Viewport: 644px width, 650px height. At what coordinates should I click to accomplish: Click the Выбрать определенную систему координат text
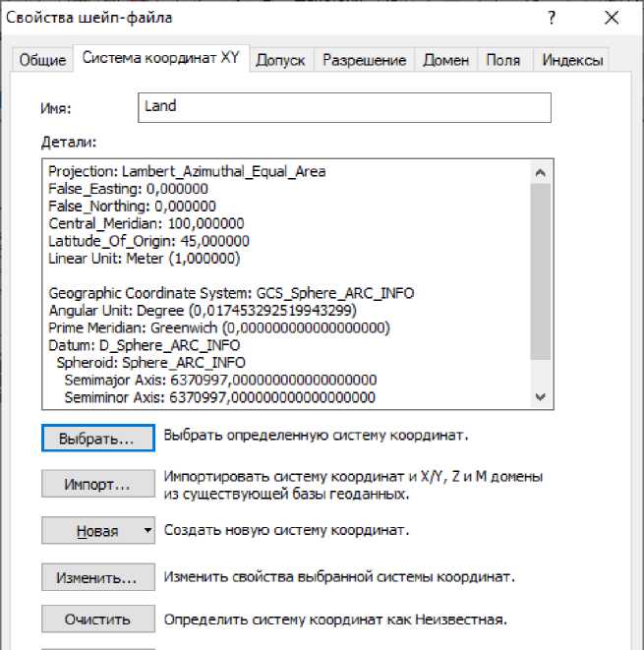click(317, 436)
